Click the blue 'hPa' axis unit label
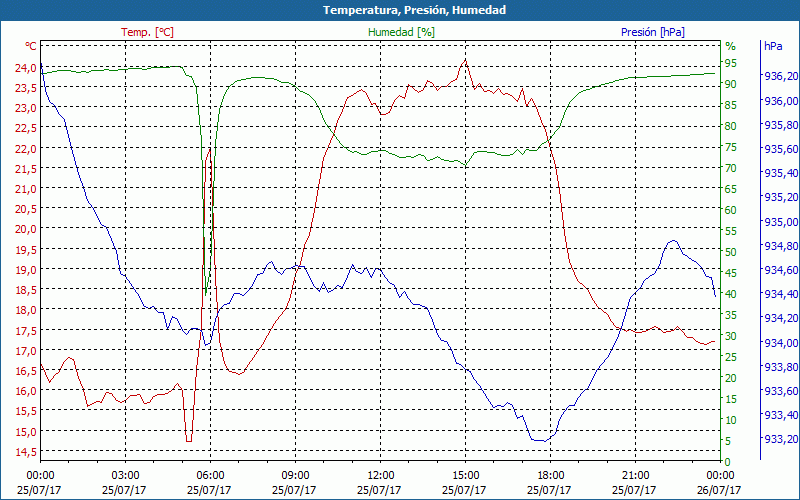Screen dimensions: 800x500 [773, 46]
